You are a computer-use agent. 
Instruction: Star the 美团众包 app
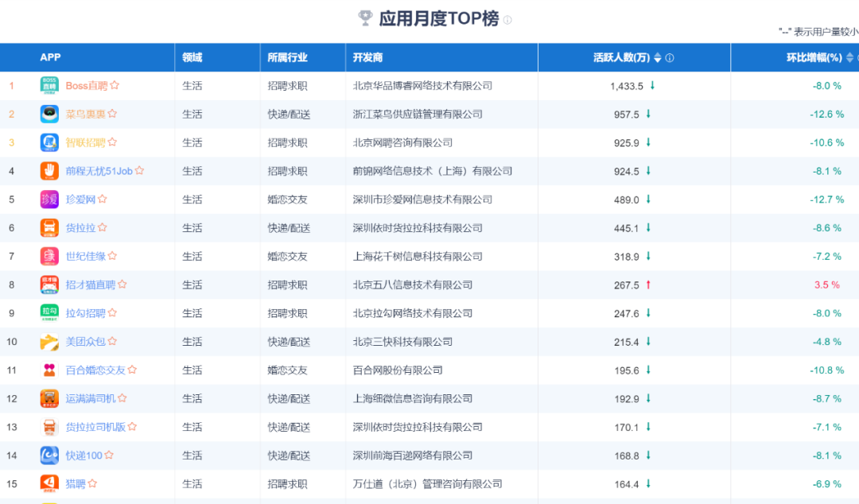(112, 341)
